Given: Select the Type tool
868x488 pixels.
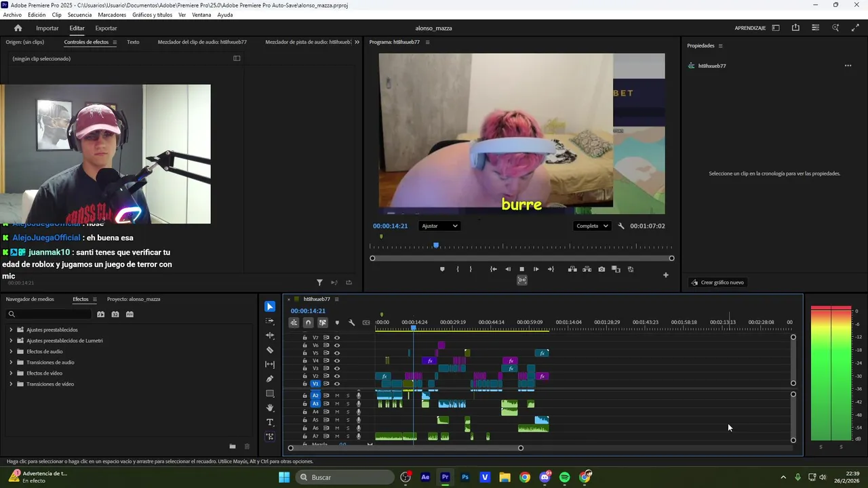Looking at the screenshot, I should pyautogui.click(x=270, y=422).
